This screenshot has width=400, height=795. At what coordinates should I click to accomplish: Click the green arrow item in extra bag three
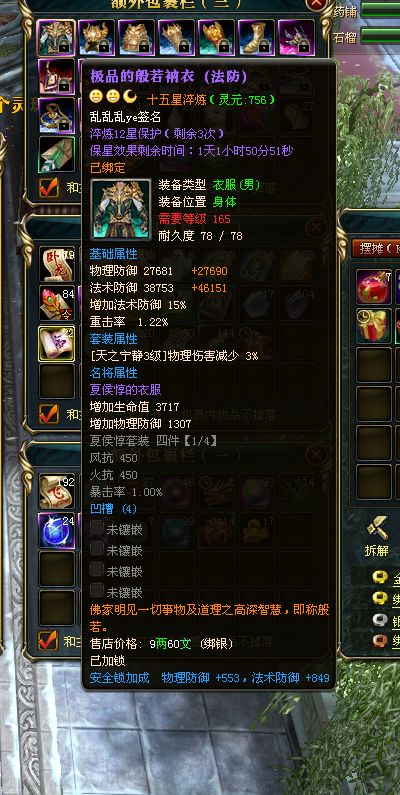pos(56,154)
